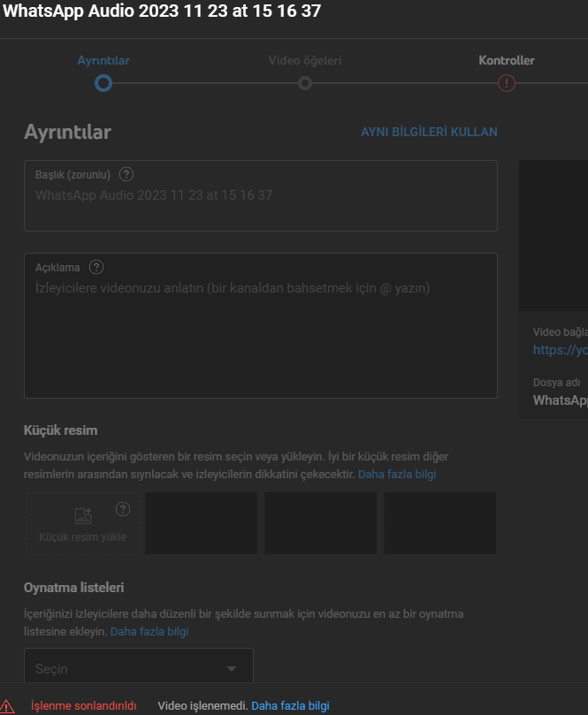Select the first auto-generated thumbnail placeholder
The height and width of the screenshot is (715, 588).
coord(202,523)
